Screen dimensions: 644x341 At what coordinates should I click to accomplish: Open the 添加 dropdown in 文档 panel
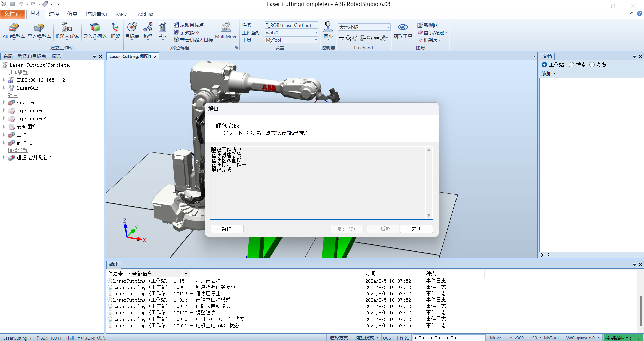(549, 73)
